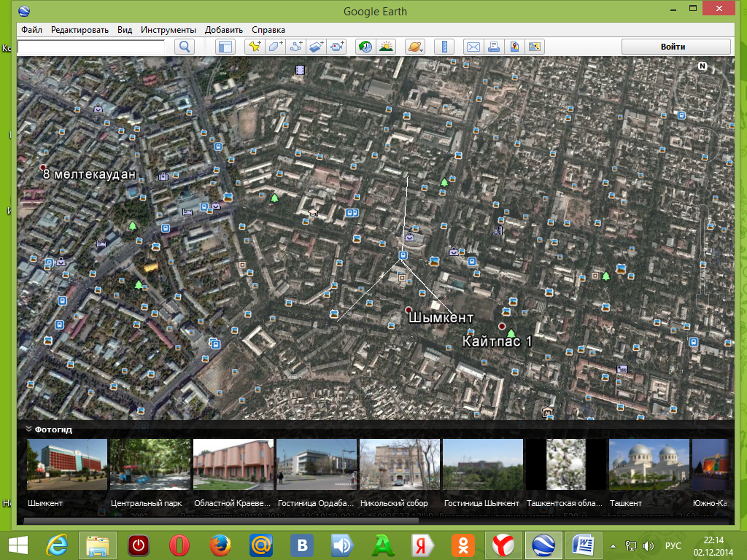Click the blue speaker taskbar app icon

(x=343, y=545)
